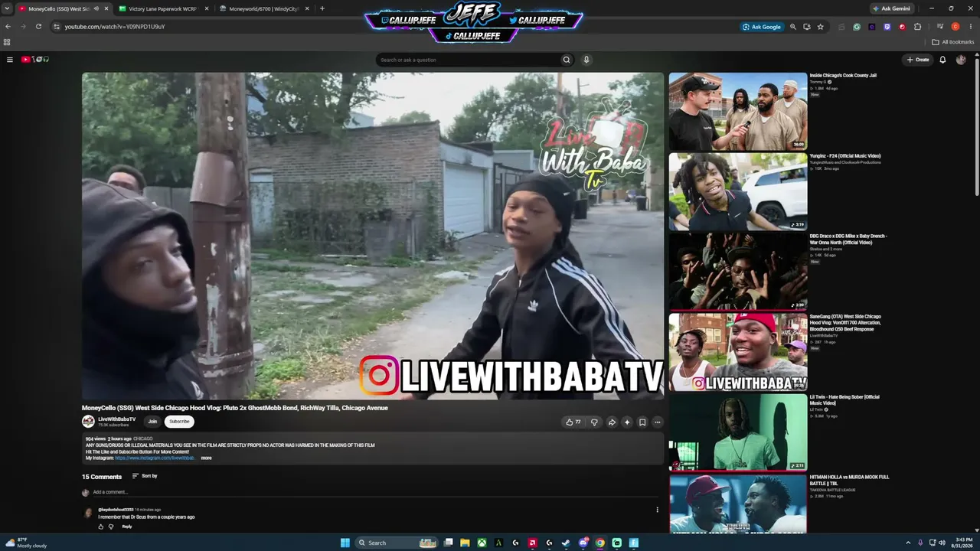Viewport: 980px width, 551px height.
Task: Join the LiveWithBabaTV channel
Action: coord(152,422)
